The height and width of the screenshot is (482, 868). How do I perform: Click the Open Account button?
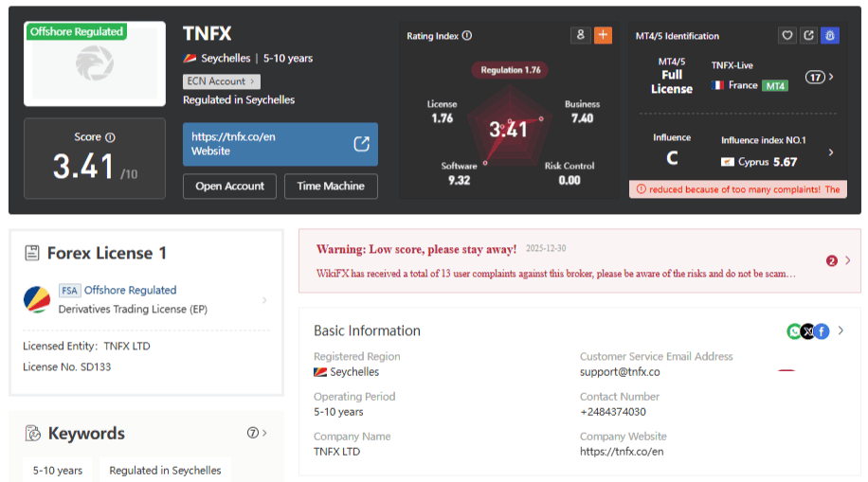229,186
